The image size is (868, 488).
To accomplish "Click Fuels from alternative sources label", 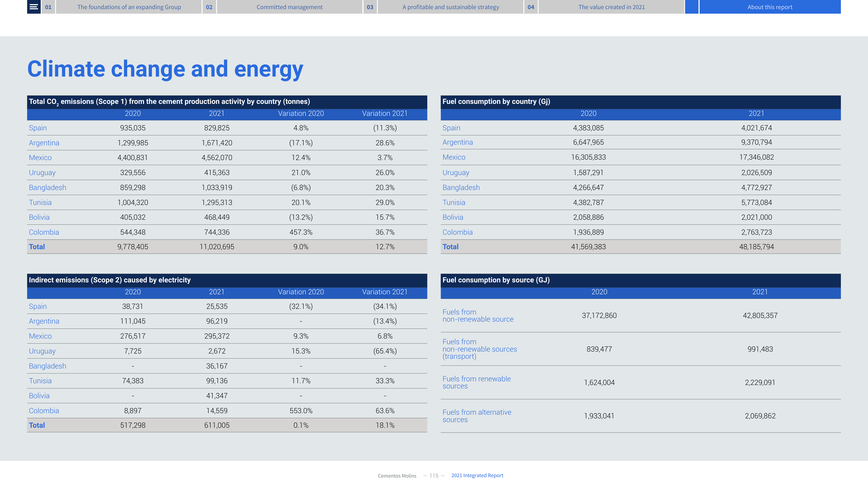I will point(477,416).
